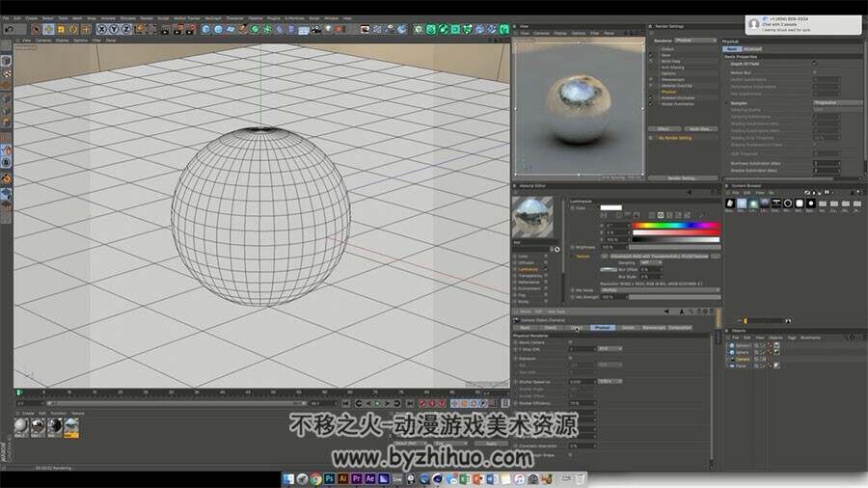Screen dimensions: 868x488
Task: Switch to the Basic tab in Physical settings
Action: point(732,48)
